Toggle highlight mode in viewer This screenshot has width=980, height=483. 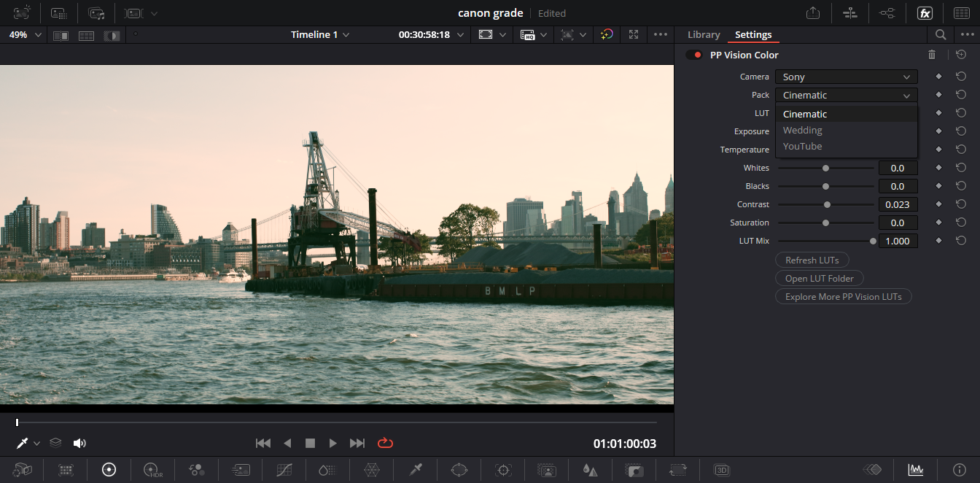coord(111,35)
